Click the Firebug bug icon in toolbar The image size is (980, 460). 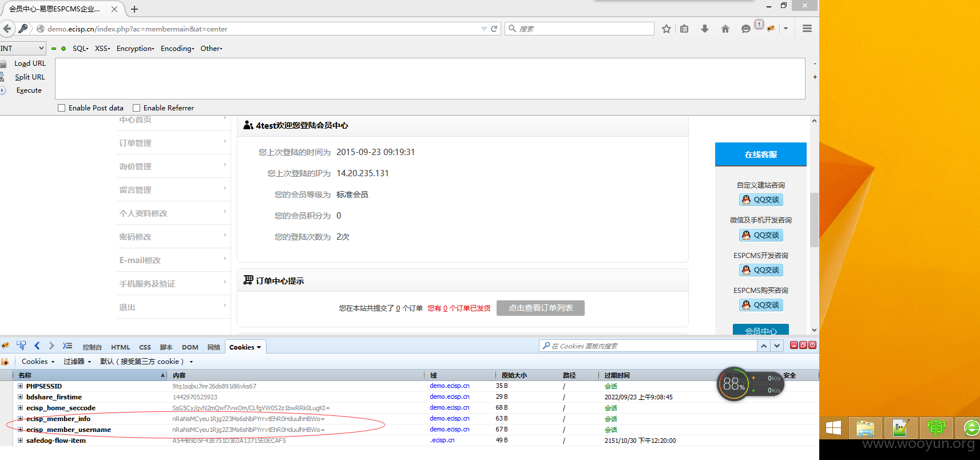click(771, 29)
